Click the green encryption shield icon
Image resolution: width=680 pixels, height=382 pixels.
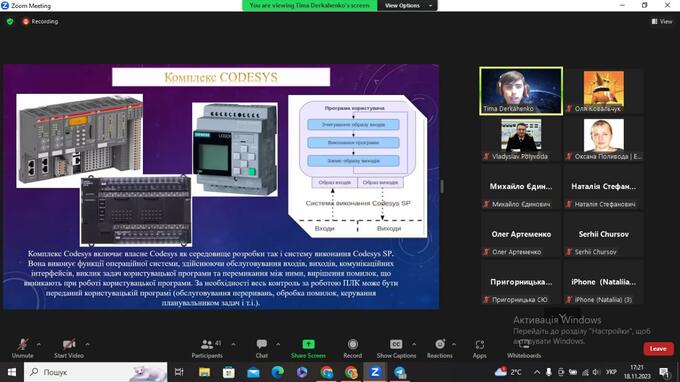click(10, 21)
